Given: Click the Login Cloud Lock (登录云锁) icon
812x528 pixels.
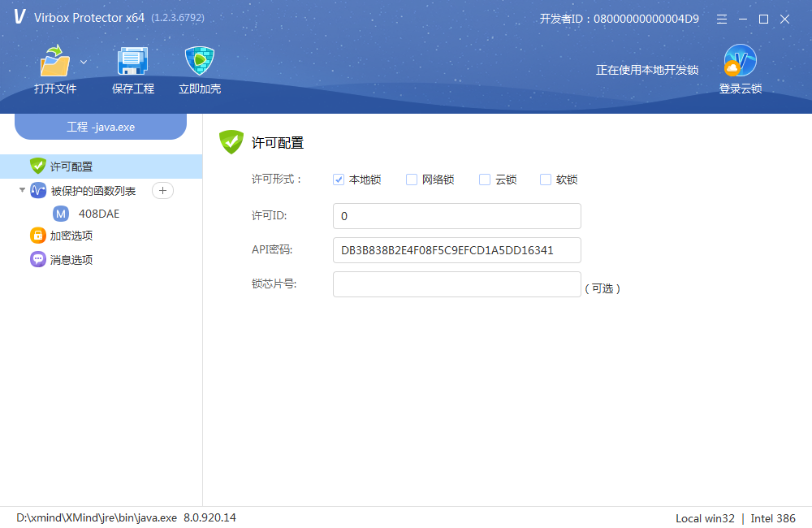Looking at the screenshot, I should (x=740, y=60).
